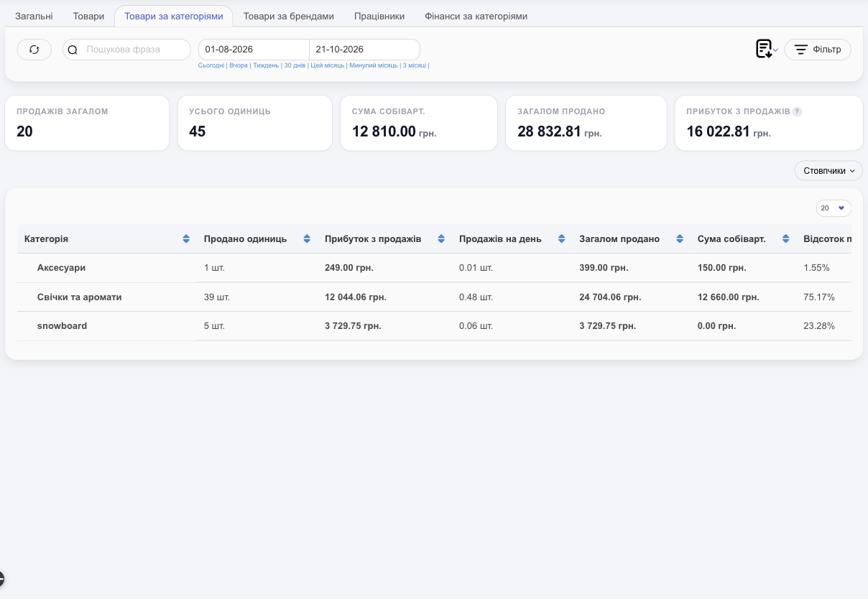Sort by Продано одиниць sort arrows
868x599 pixels.
coord(307,238)
